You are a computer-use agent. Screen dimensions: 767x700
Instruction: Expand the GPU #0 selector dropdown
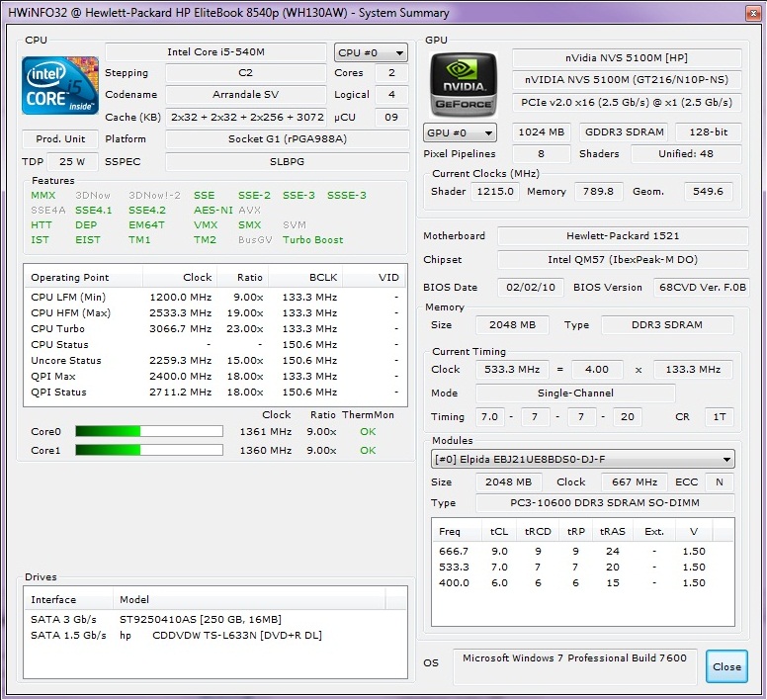(x=460, y=132)
